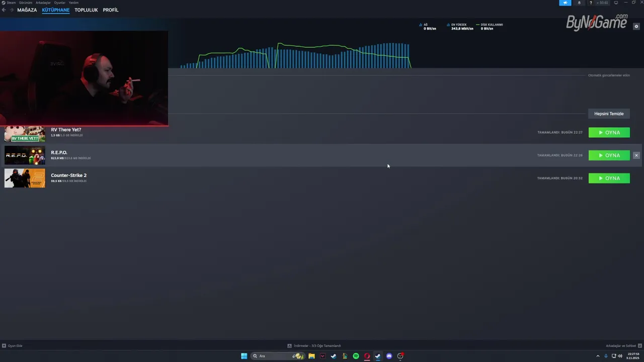Go forward with the right arrow
The height and width of the screenshot is (362, 644).
(x=12, y=10)
